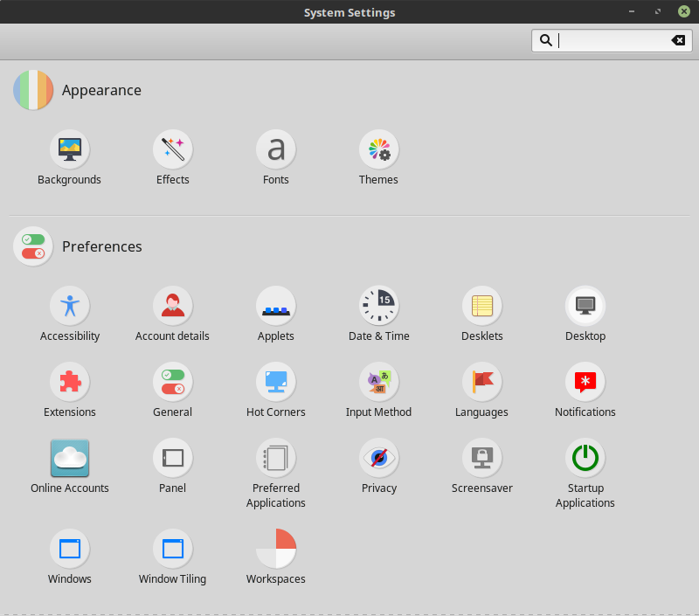The width and height of the screenshot is (699, 616).
Task: Click the Account details icon
Action: [x=173, y=307]
